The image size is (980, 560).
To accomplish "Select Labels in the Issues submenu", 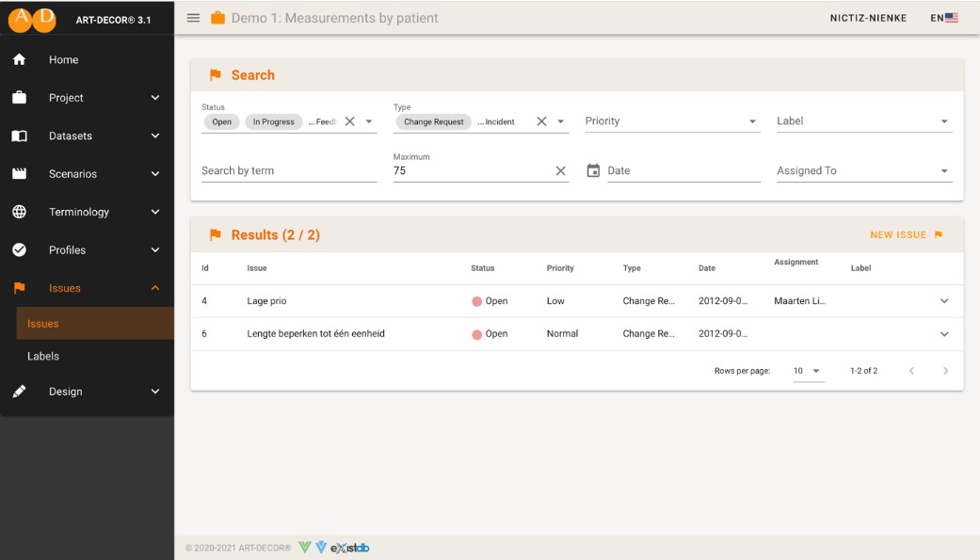I will click(x=43, y=357).
